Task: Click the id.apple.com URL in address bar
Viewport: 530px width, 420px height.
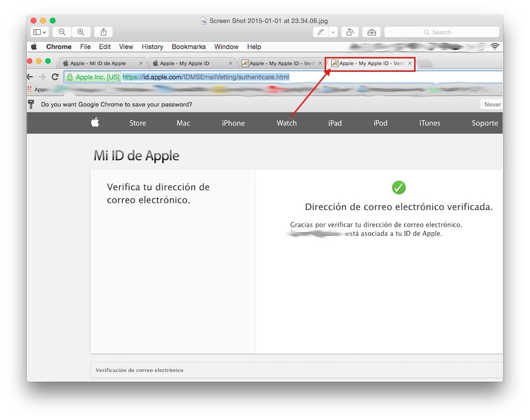Action: click(x=205, y=77)
